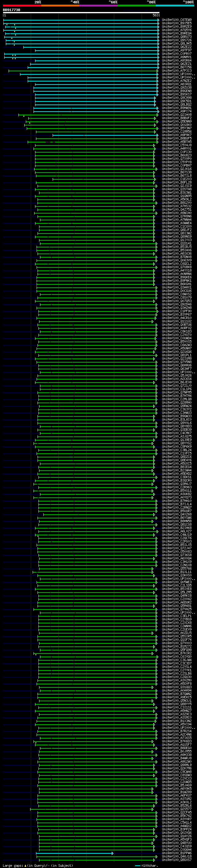Click the white query length ruler bar
This screenshot has height=868, width=197.
[x=81, y=13]
